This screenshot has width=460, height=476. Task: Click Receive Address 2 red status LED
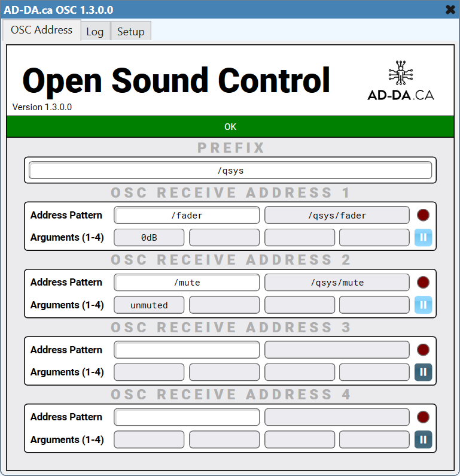click(x=423, y=282)
